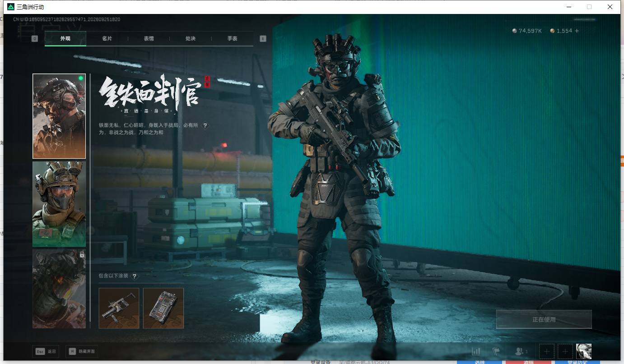Click the 1,554 gold currency balance
The height and width of the screenshot is (364, 624).
[561, 31]
